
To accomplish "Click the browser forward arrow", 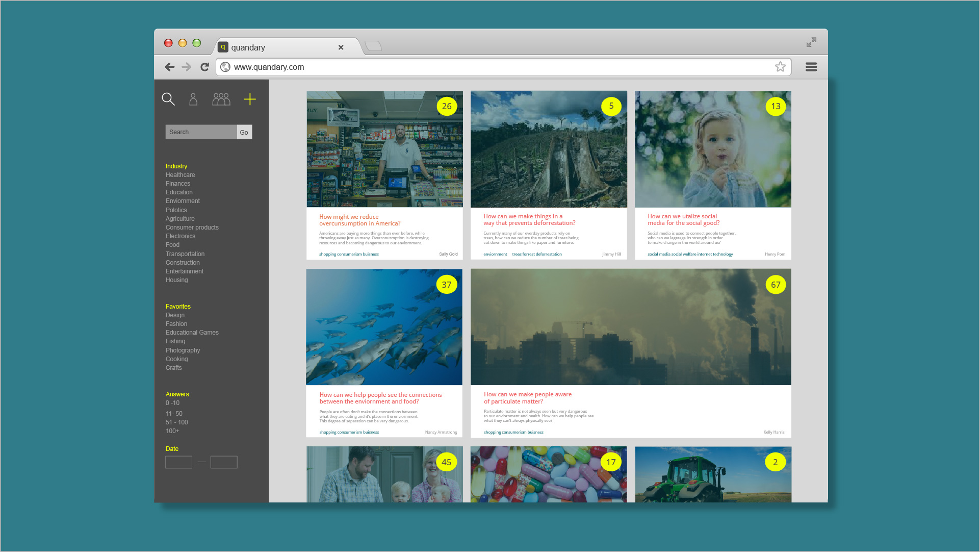I will 187,67.
